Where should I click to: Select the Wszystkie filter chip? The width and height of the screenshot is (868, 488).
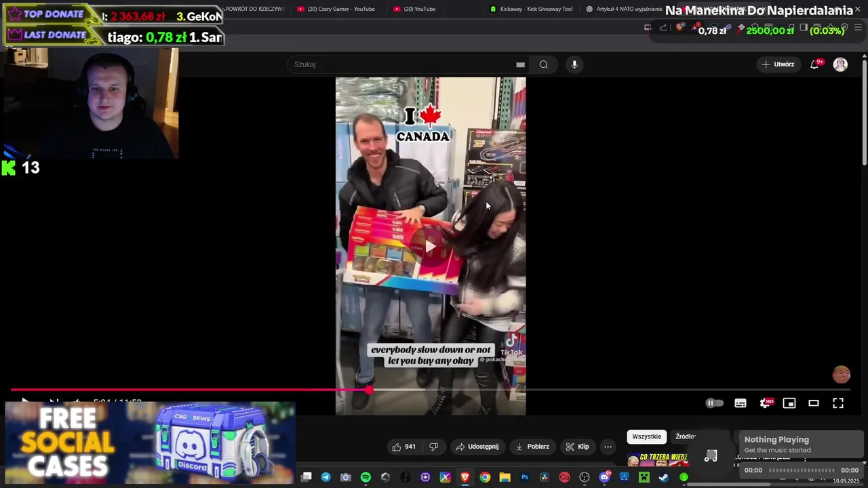pyautogui.click(x=646, y=436)
